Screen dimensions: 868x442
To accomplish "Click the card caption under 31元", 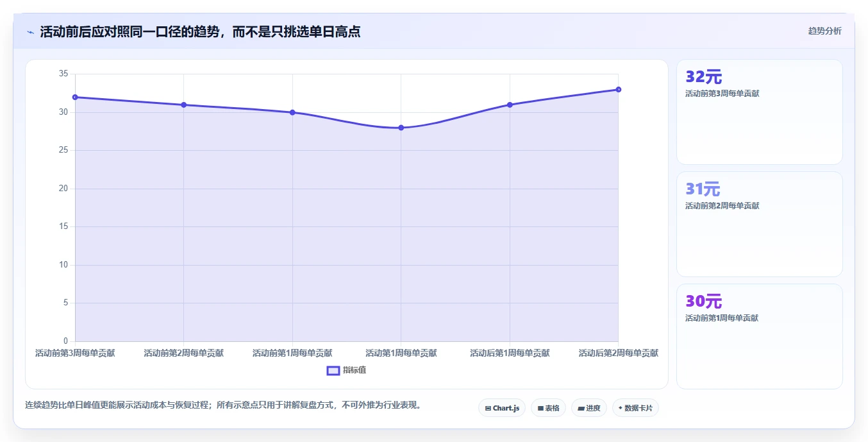I will (722, 206).
